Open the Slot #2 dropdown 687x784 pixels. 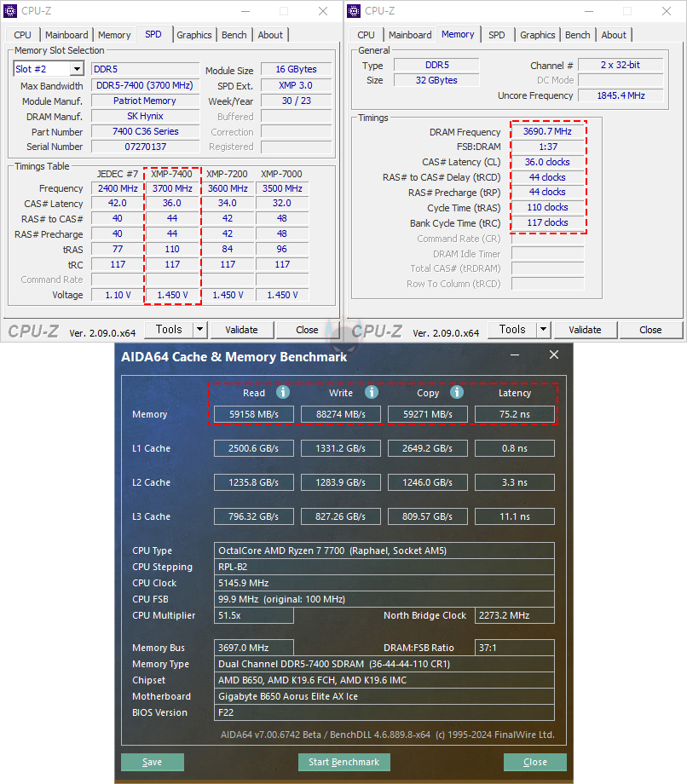77,69
